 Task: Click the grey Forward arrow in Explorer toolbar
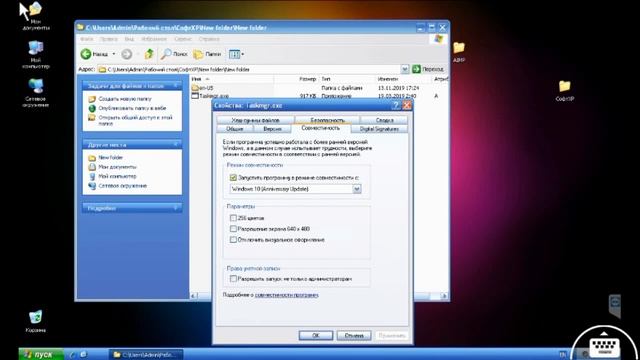[127, 54]
